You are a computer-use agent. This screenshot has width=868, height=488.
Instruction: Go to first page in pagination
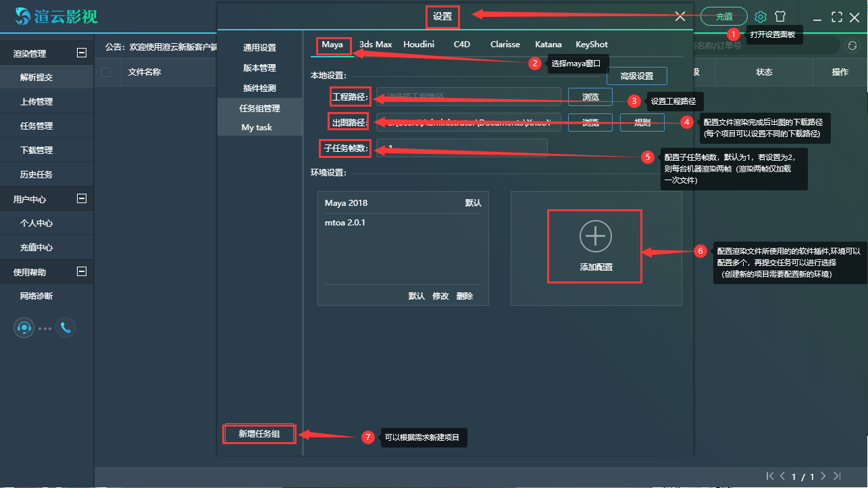point(770,476)
